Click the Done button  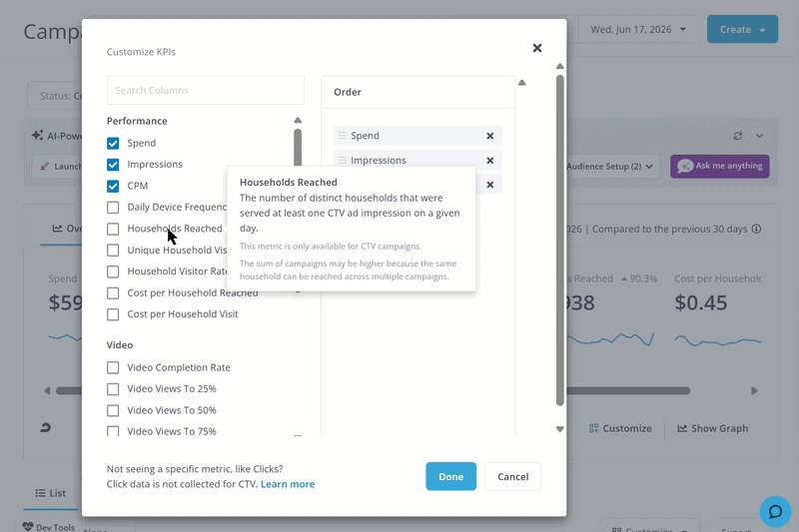(x=451, y=476)
